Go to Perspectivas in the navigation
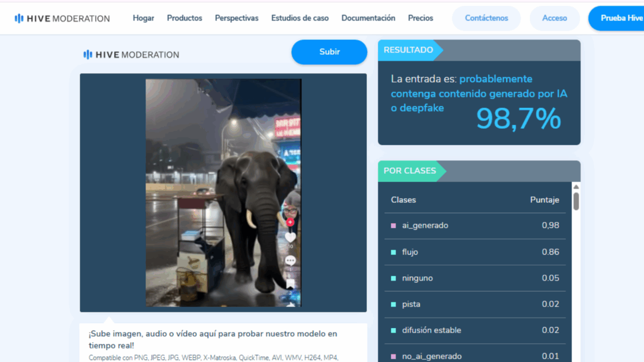The width and height of the screenshot is (644, 362). (237, 18)
